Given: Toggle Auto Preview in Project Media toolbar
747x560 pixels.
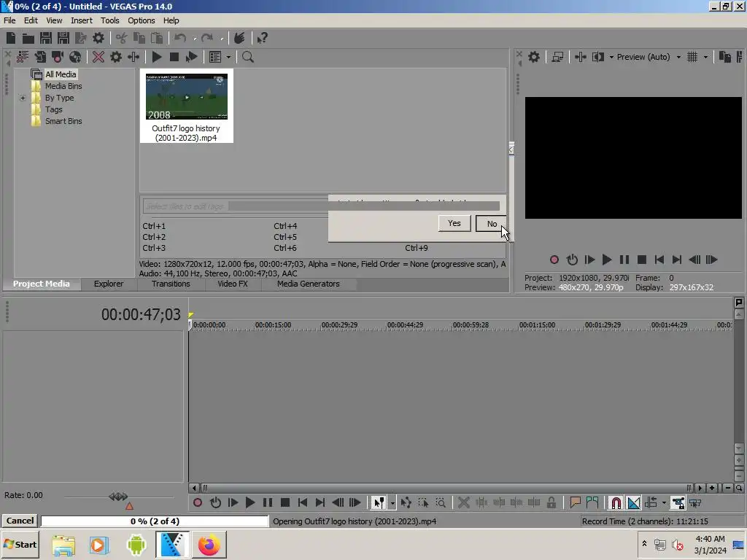Looking at the screenshot, I should (192, 57).
